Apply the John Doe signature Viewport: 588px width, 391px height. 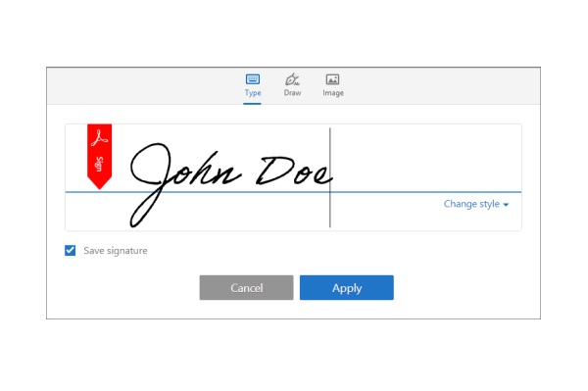pos(347,287)
